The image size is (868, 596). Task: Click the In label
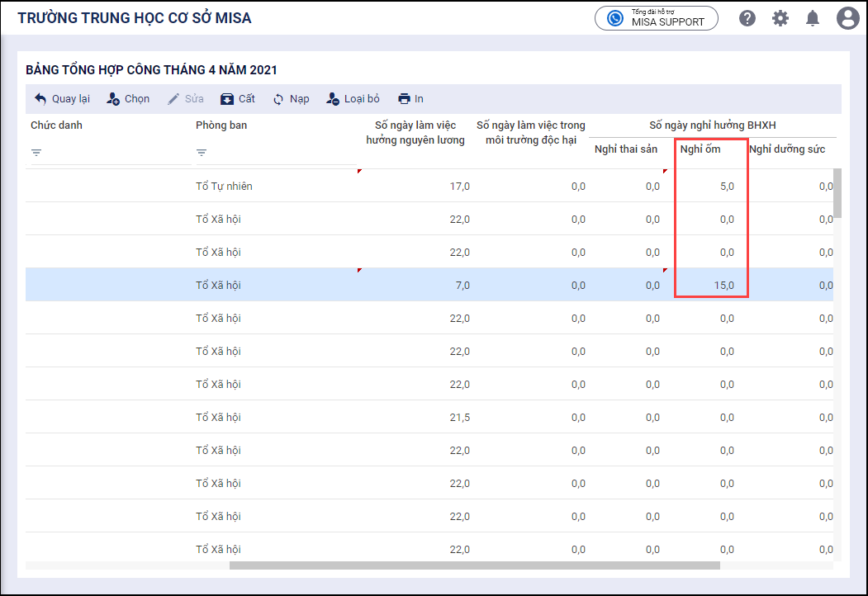click(x=419, y=98)
